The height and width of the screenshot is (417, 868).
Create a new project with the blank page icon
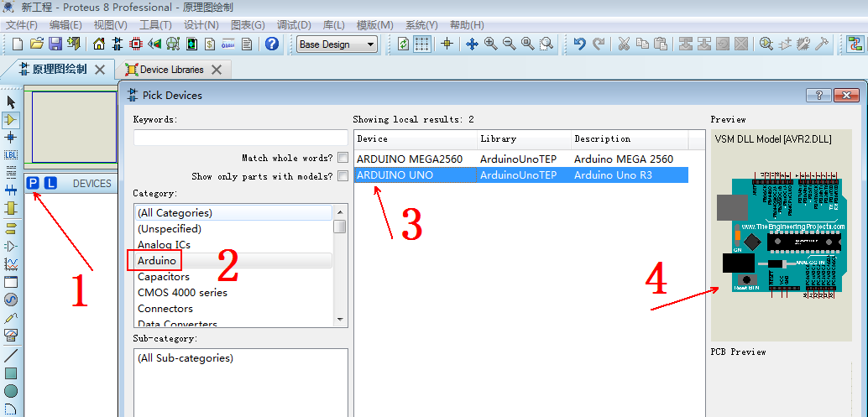(18, 44)
